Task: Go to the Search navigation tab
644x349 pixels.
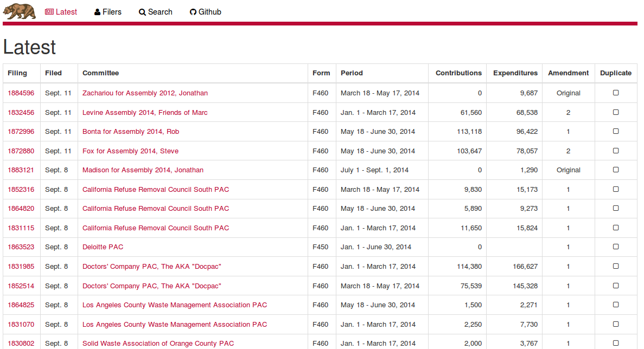Action: point(156,12)
